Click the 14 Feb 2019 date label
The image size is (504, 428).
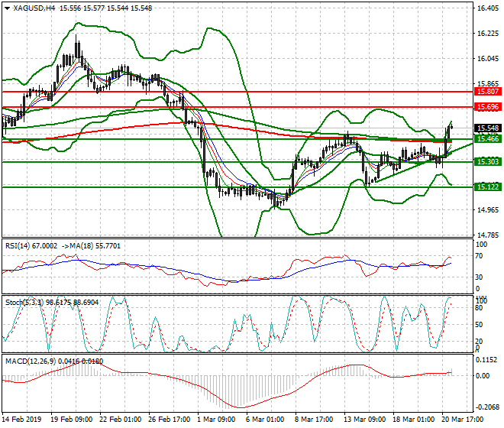point(21,420)
